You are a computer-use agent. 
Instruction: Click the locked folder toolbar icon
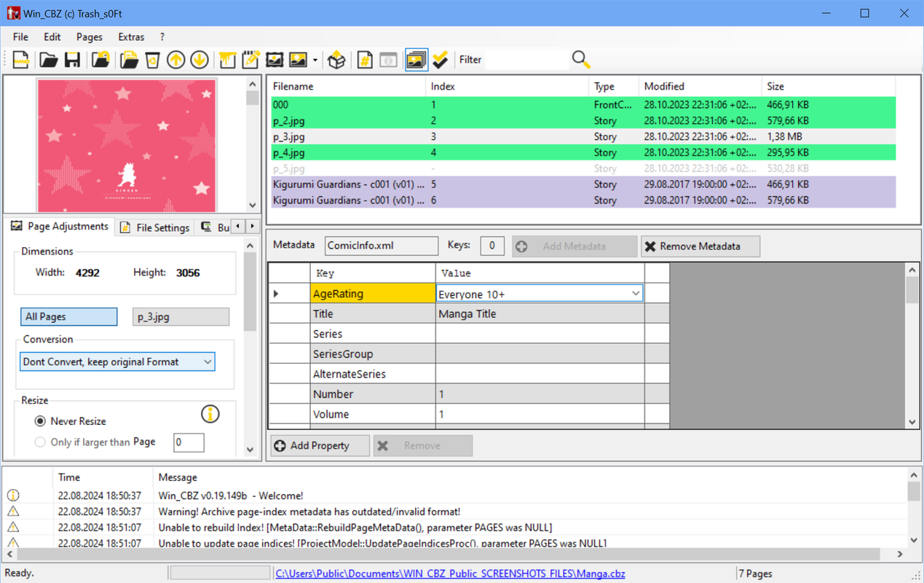click(x=100, y=60)
